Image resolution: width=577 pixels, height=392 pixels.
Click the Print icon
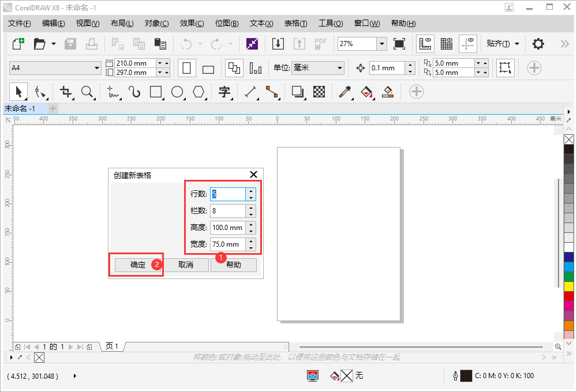pos(92,44)
